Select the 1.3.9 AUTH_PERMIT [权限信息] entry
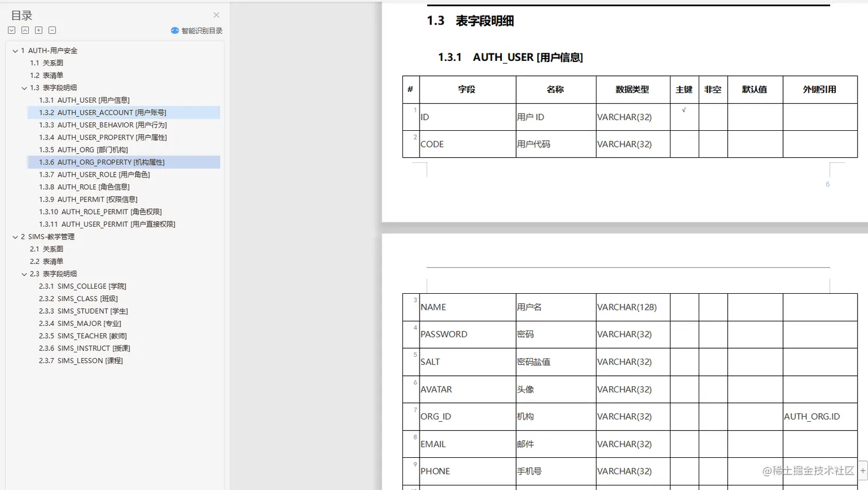Screen dimensions: 868x490 point(87,199)
